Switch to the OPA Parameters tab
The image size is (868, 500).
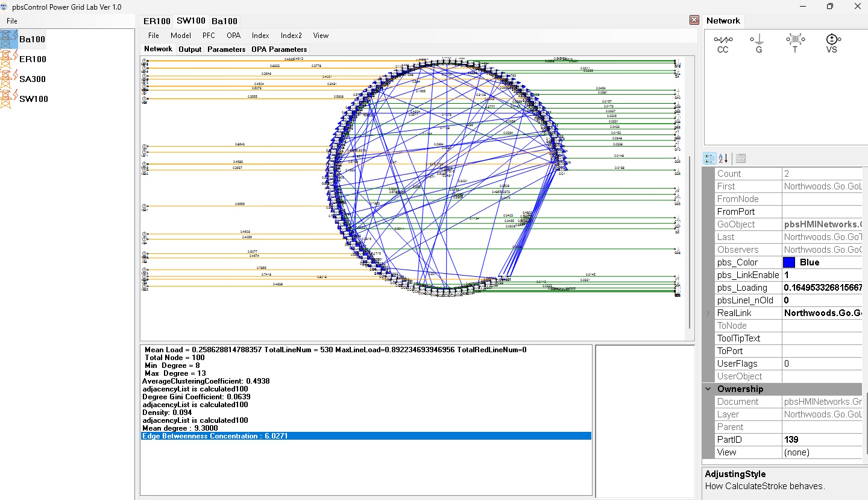tap(279, 49)
